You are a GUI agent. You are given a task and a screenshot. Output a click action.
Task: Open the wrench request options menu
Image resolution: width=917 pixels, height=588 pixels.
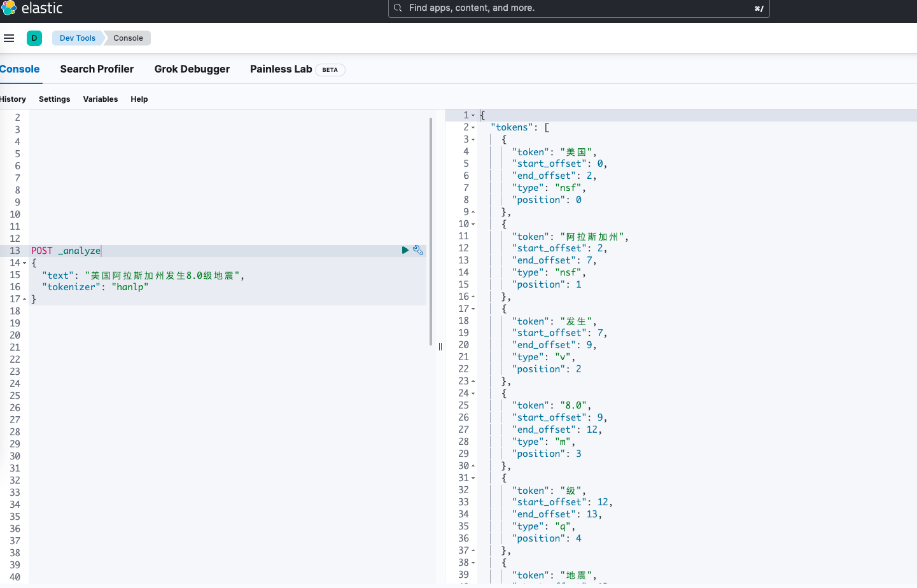pos(418,251)
